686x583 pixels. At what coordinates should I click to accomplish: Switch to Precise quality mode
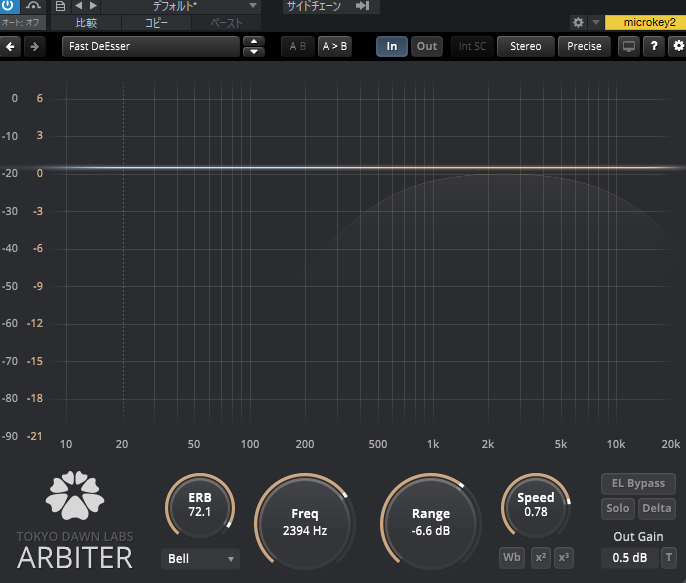584,46
